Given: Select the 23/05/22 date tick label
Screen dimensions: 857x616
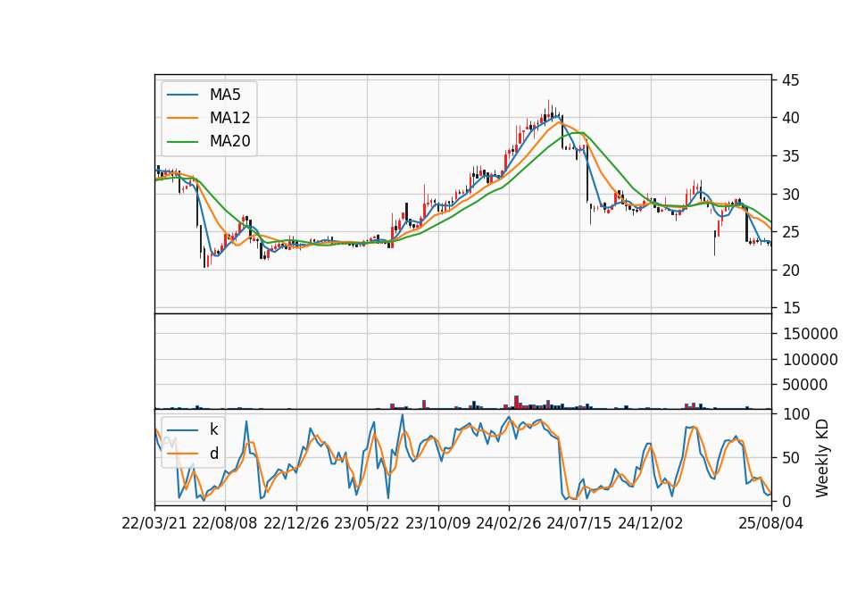Looking at the screenshot, I should click(x=367, y=523).
